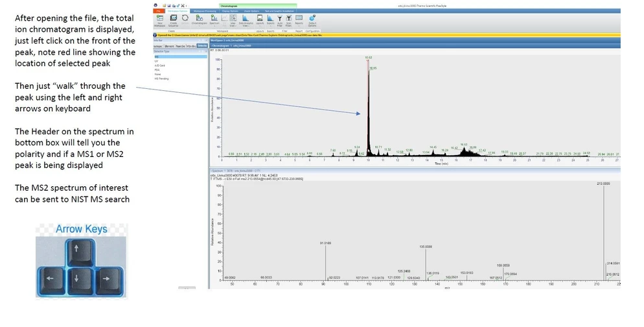The height and width of the screenshot is (327, 644).
Task: Open the Exports ribbon button
Action: pyautogui.click(x=270, y=21)
